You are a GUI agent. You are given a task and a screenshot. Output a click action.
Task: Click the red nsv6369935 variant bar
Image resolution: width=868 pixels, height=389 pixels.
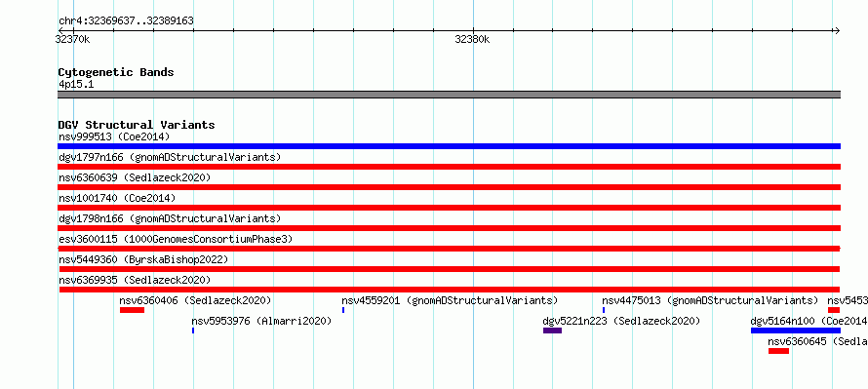(449, 290)
